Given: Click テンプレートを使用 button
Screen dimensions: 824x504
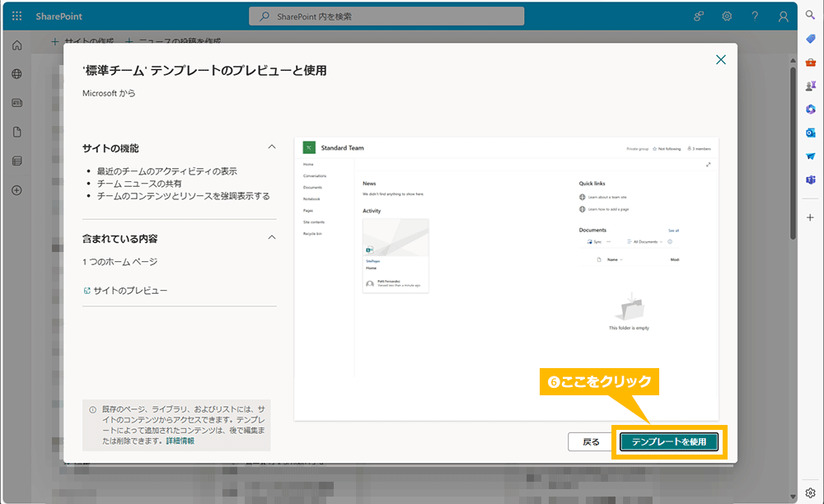Looking at the screenshot, I should coord(669,442).
